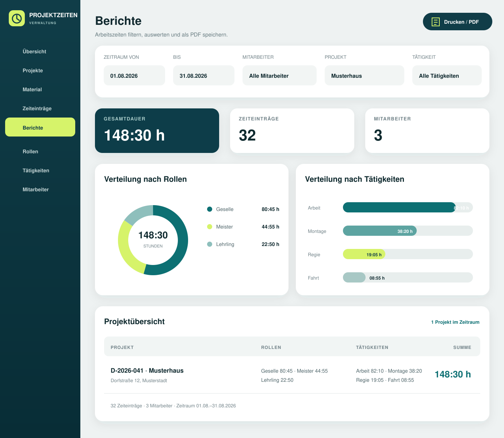The width and height of the screenshot is (504, 438).
Task: Click the Projekt column header
Action: 122,347
